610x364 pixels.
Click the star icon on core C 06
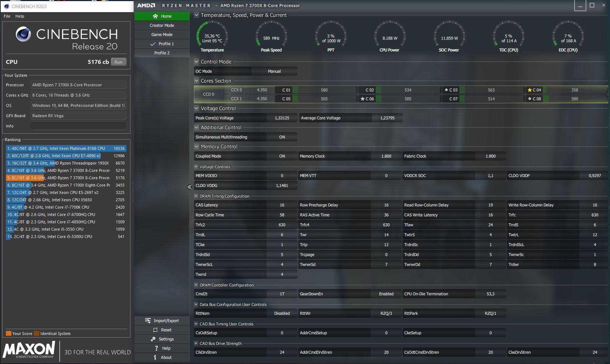click(362, 99)
